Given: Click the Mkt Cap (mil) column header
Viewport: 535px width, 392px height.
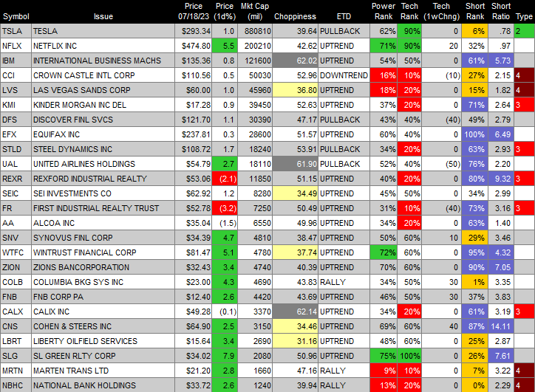Looking at the screenshot, I should [254, 11].
